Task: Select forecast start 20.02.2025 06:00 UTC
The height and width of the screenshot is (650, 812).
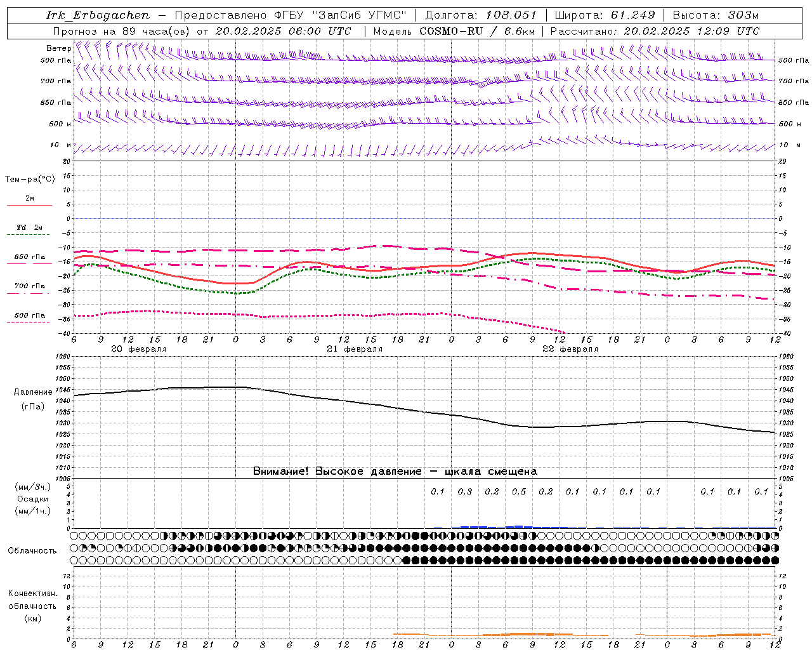Action: coord(283,31)
